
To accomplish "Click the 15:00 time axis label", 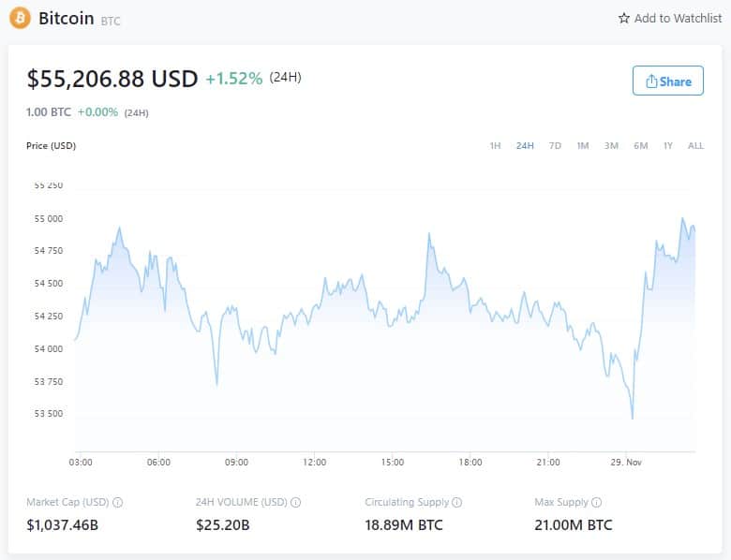I will pyautogui.click(x=393, y=463).
